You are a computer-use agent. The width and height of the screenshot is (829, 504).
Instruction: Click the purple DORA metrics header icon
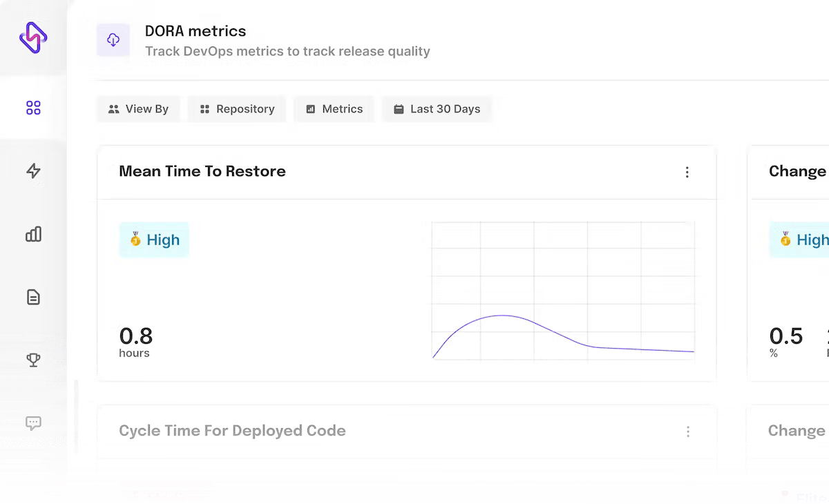point(113,40)
